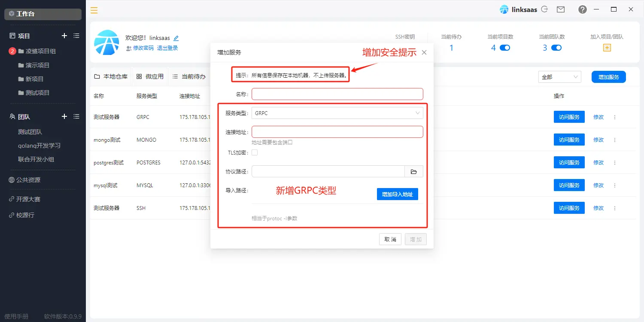644x322 pixels.
Task: Open more options for mysql测试 row
Action: click(614, 185)
